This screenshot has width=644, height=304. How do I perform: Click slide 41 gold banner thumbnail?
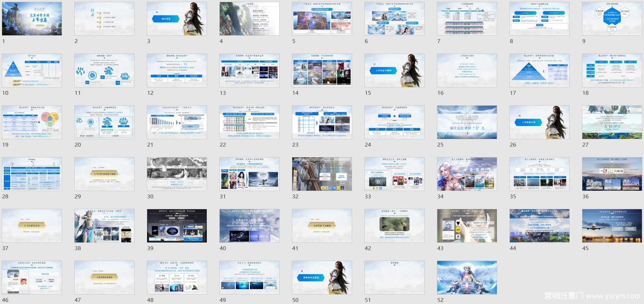point(322,226)
